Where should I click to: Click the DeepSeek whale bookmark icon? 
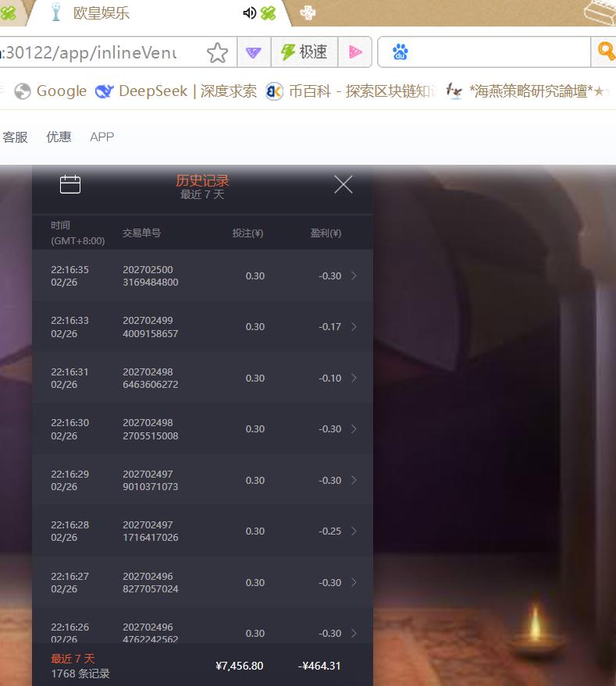pyautogui.click(x=104, y=91)
